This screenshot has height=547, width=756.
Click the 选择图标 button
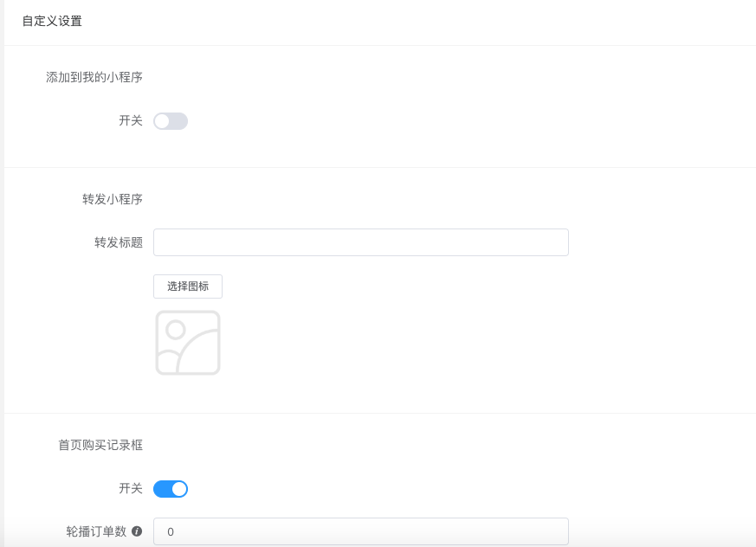[x=188, y=286]
